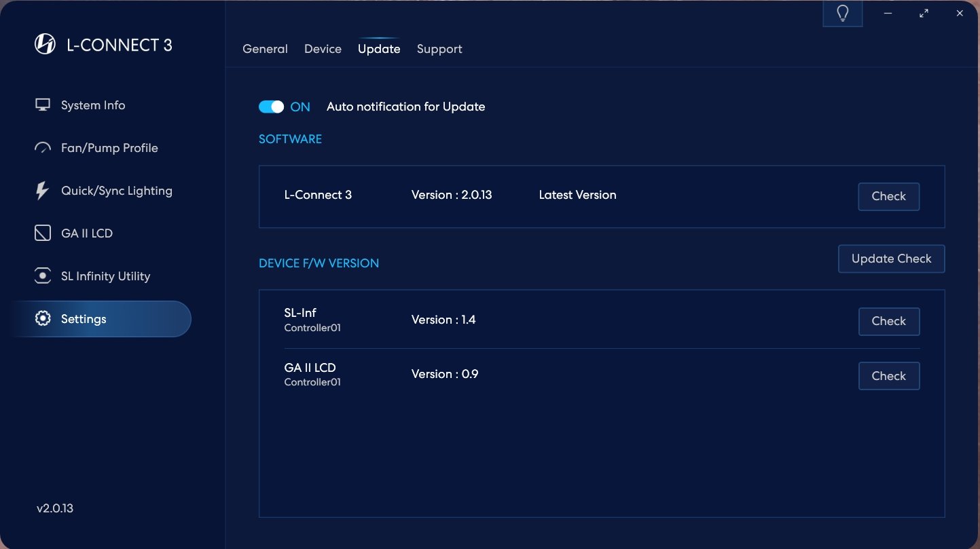Click the SL Infinity Utility icon
The height and width of the screenshot is (549, 980).
click(x=43, y=276)
